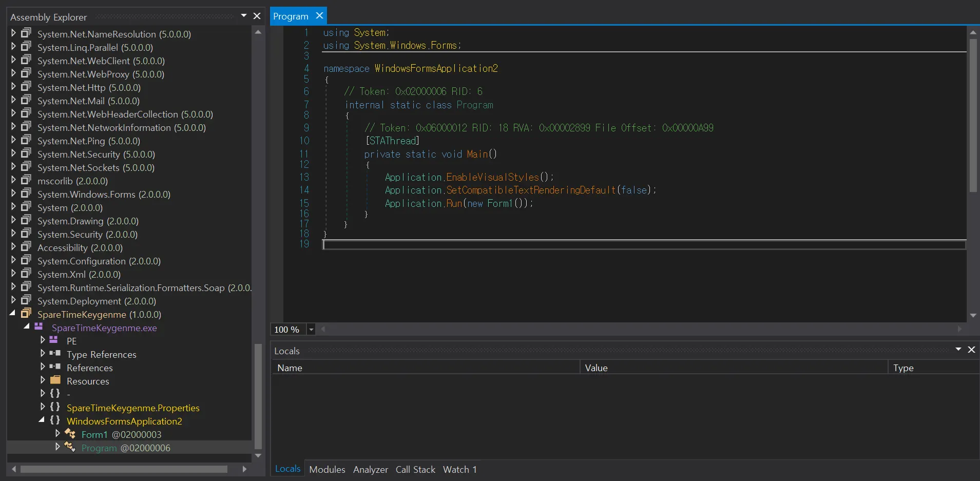Expand the System.Net.Http assembly node
Screen dimensions: 980x481
(13, 87)
